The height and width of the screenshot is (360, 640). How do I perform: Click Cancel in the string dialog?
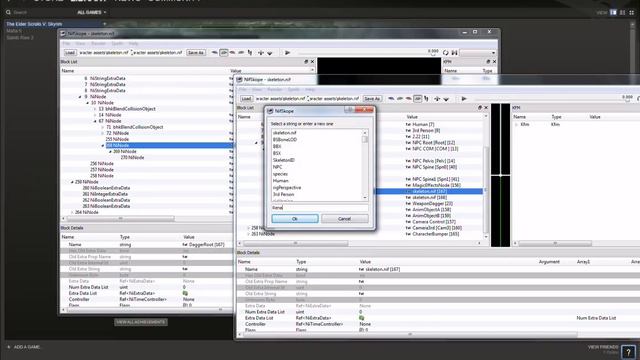click(x=344, y=219)
